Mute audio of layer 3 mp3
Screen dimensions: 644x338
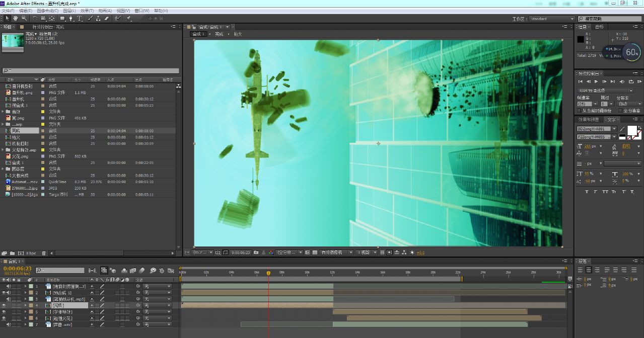(9, 299)
